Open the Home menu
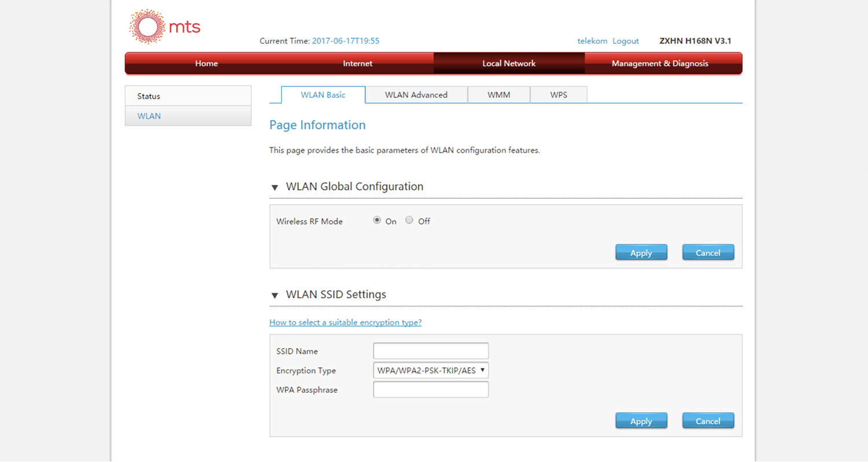Screen dimensions: 868x462 point(206,64)
